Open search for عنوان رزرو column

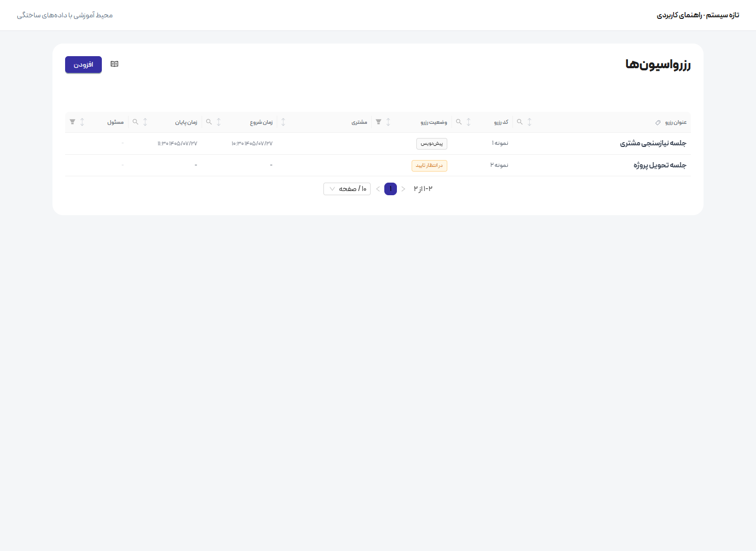pyautogui.click(x=520, y=122)
